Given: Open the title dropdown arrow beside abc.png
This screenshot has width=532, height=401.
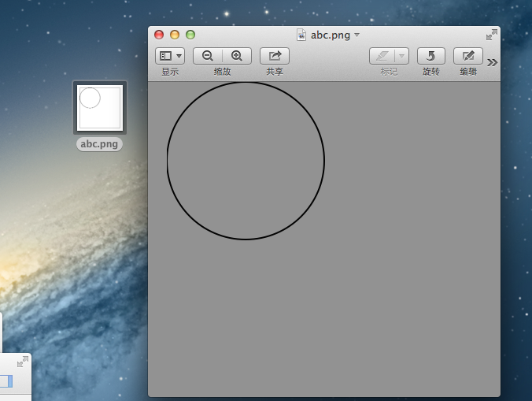Looking at the screenshot, I should tap(357, 35).
